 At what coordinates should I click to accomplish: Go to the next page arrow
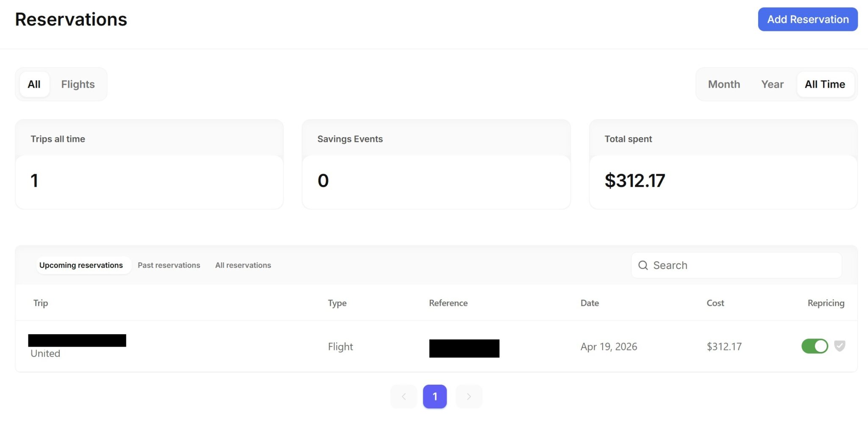[469, 397]
